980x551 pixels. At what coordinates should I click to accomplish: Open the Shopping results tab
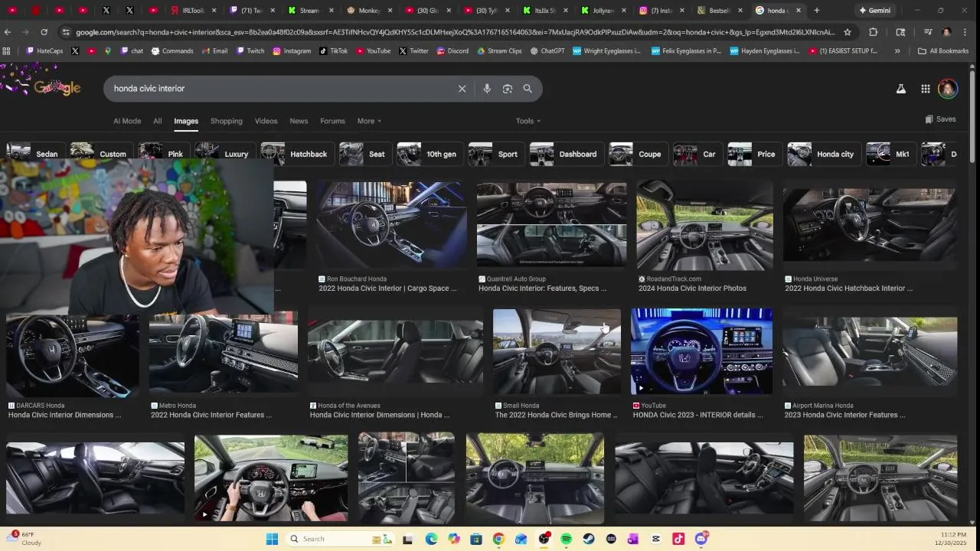point(226,121)
